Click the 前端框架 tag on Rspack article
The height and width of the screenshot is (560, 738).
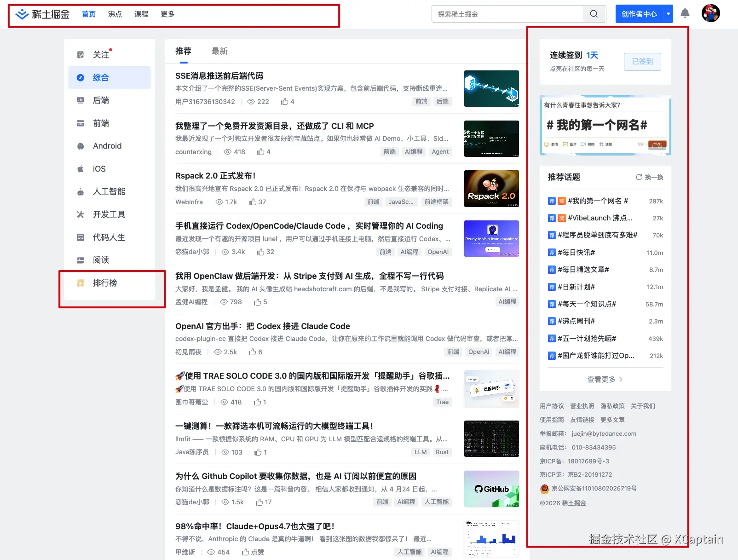coord(436,202)
